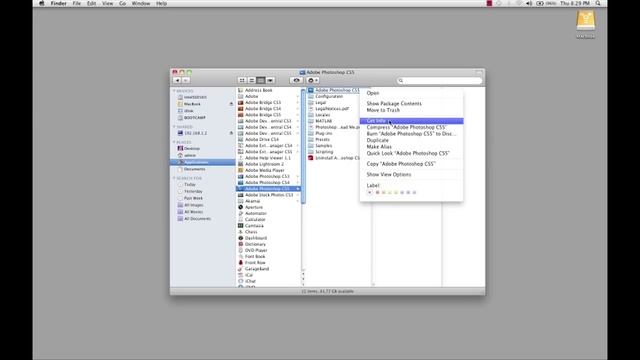This screenshot has width=640, height=360.
Task: Choose Open from the context menu
Action: click(411, 93)
